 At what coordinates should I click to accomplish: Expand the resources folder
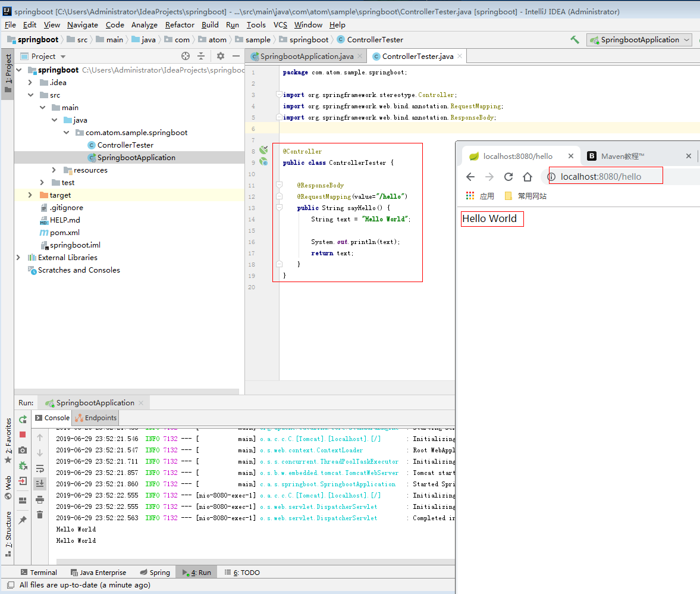54,170
